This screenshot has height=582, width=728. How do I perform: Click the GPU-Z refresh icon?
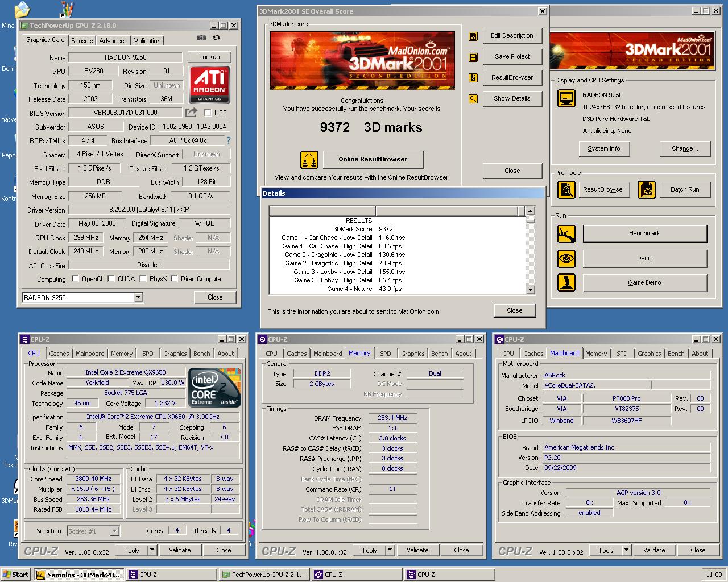coord(217,38)
